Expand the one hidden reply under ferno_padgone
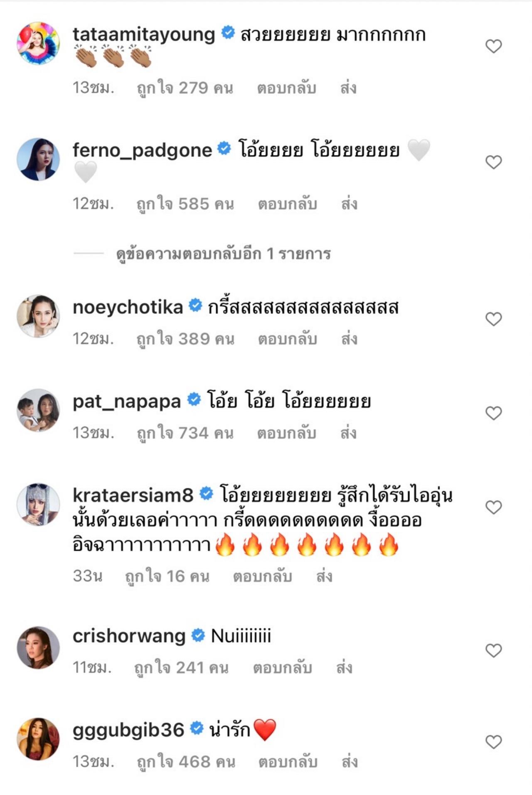Viewport: 532px width, 795px height. pos(223,254)
